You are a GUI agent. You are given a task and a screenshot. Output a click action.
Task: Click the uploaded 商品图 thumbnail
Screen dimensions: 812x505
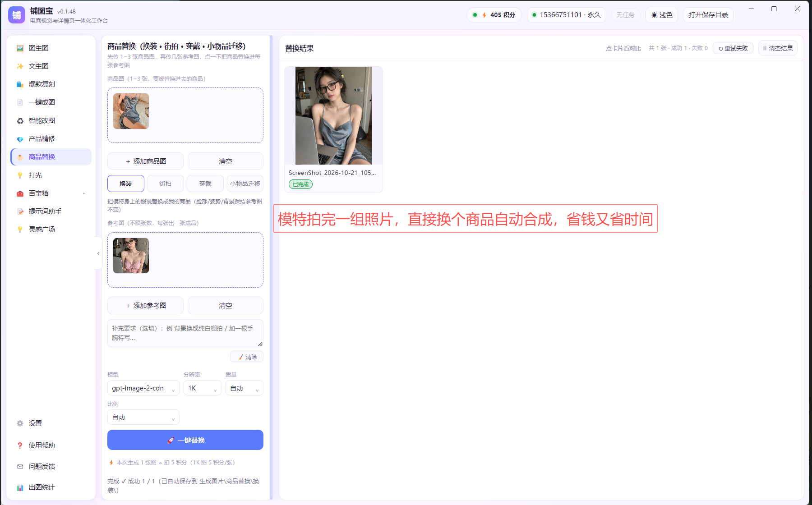coord(131,111)
